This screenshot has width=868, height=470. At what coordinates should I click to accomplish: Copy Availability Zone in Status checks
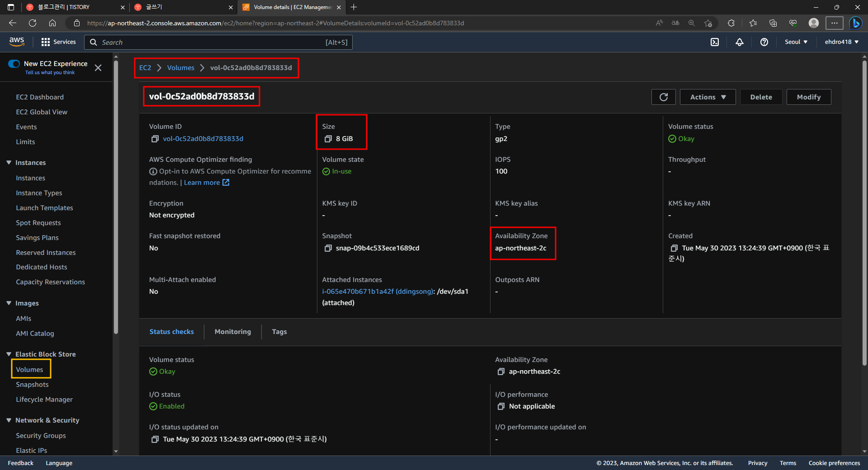501,371
